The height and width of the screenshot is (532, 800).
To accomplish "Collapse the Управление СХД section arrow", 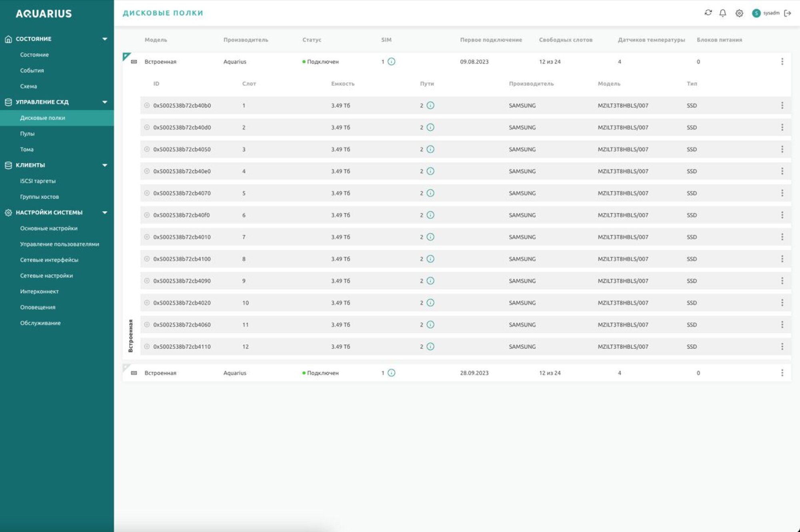I will click(x=105, y=102).
